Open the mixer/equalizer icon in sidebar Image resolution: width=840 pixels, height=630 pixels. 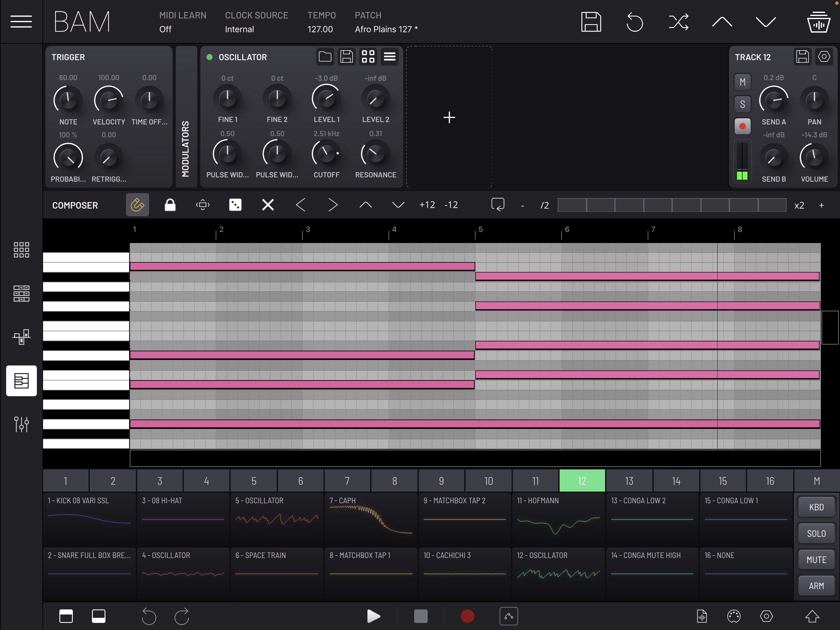coord(22,424)
